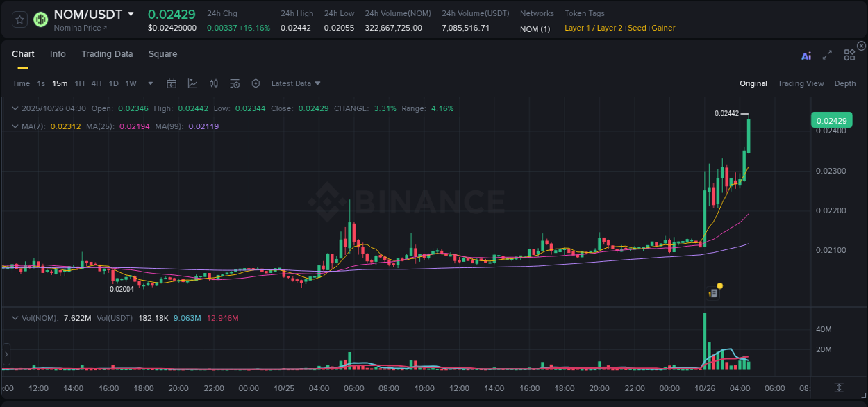The width and height of the screenshot is (868, 407).
Task: Click the Ai assistant icon
Action: pos(806,55)
